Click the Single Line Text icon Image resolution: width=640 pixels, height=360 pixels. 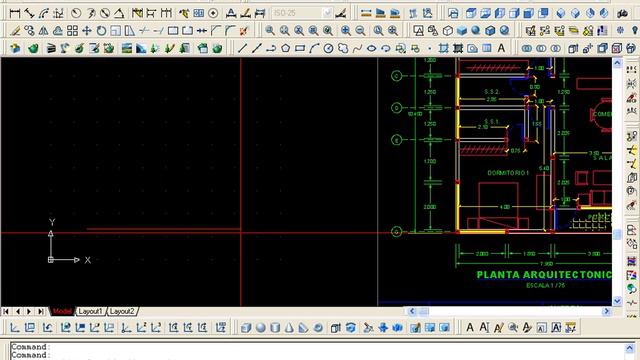[484, 327]
